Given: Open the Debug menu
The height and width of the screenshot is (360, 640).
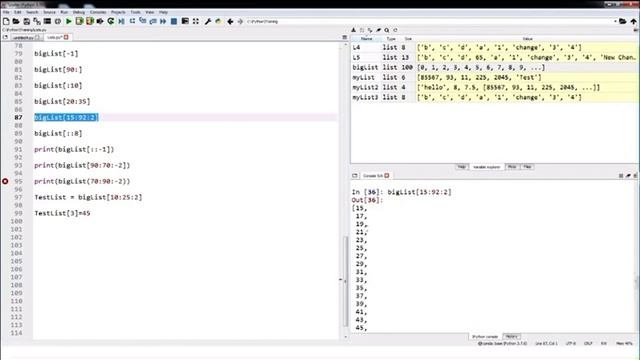Looking at the screenshot, I should [79, 12].
